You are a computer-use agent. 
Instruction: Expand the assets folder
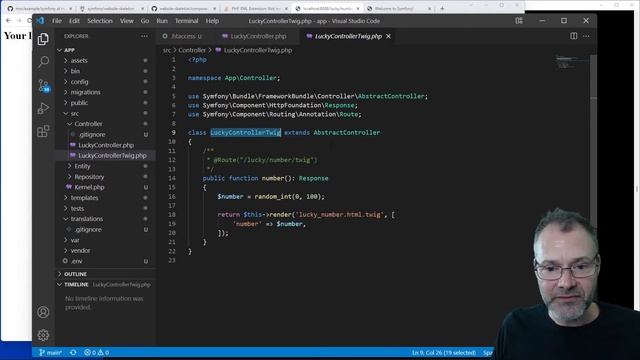[x=105, y=60]
